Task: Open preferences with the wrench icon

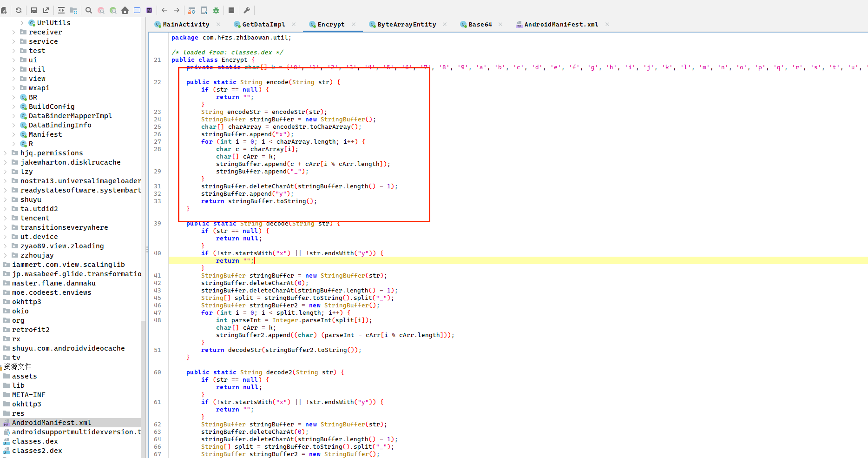Action: pos(247,10)
